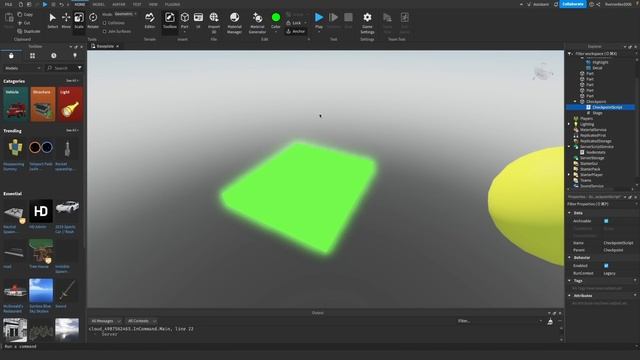Toggle the Enabled property checkbox
Viewport: 640px width, 360px height.
click(606, 266)
